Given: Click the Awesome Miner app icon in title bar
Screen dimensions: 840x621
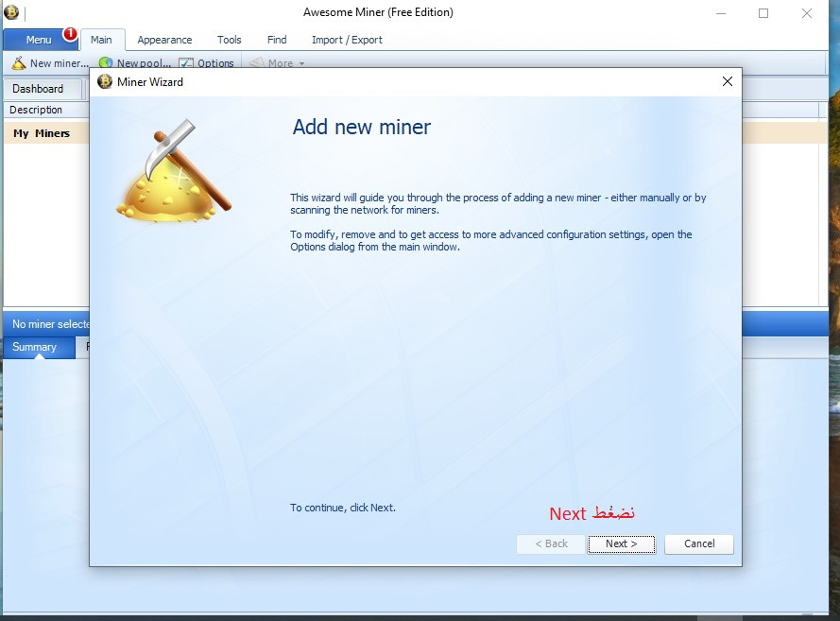Looking at the screenshot, I should click(11, 11).
